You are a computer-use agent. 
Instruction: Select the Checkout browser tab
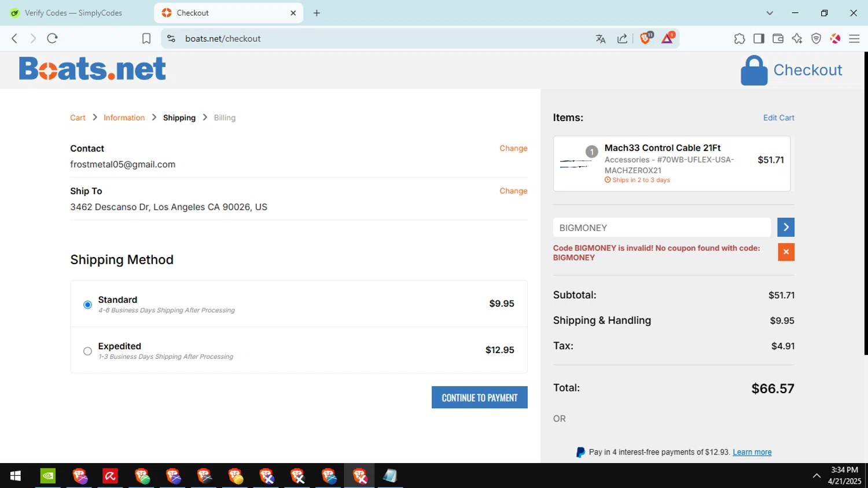(229, 13)
